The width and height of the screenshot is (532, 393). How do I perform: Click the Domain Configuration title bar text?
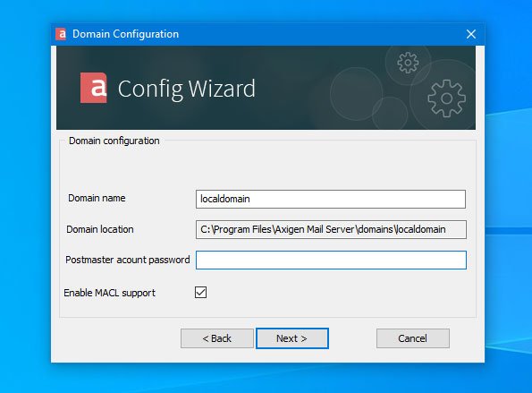pyautogui.click(x=125, y=34)
